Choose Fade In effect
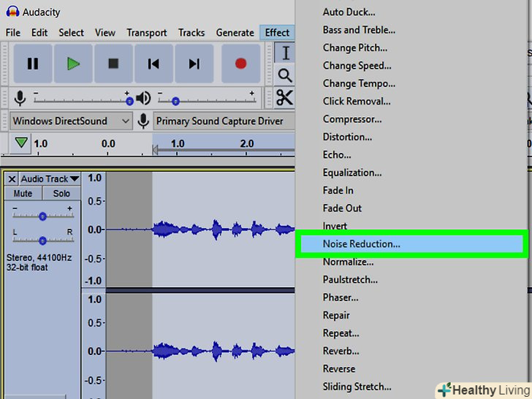This screenshot has width=532, height=399. coord(338,190)
